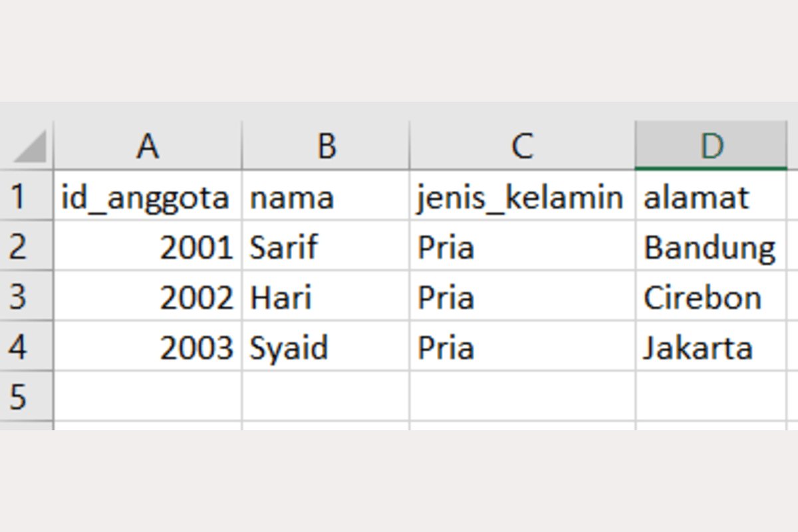Select the cell containing Cirebon

[711, 297]
